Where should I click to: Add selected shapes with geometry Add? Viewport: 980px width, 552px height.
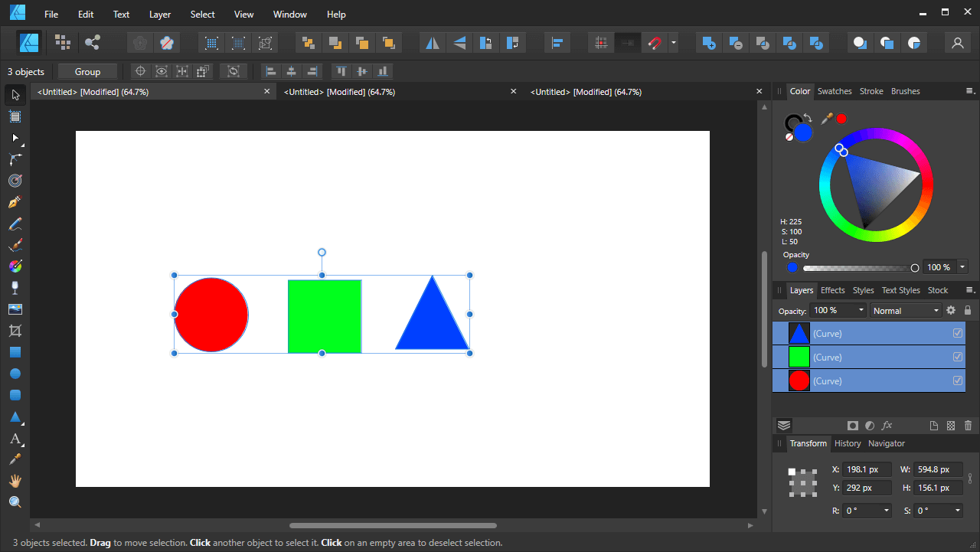click(708, 43)
